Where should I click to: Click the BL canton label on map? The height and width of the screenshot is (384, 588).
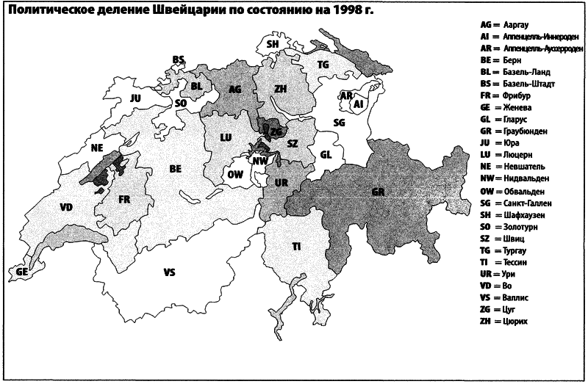[x=196, y=86]
